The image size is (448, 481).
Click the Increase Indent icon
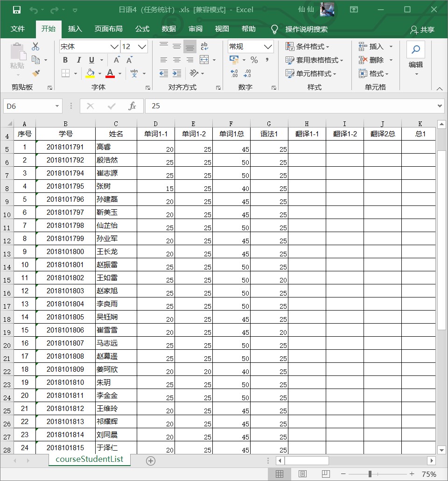tap(177, 73)
